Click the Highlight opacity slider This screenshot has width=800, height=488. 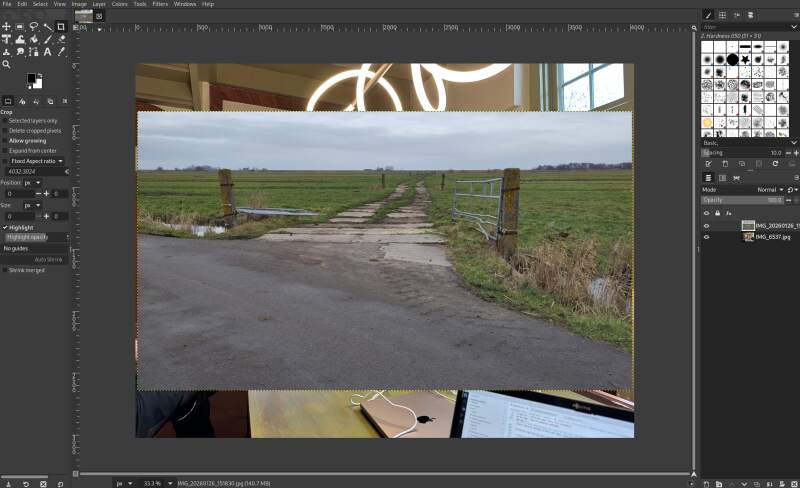[x=36, y=237]
